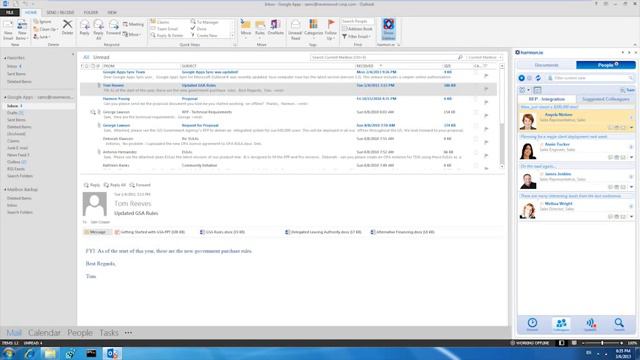Image resolution: width=640 pixels, height=360 pixels.
Task: Open the Categorize ribbon button
Action: click(x=313, y=29)
